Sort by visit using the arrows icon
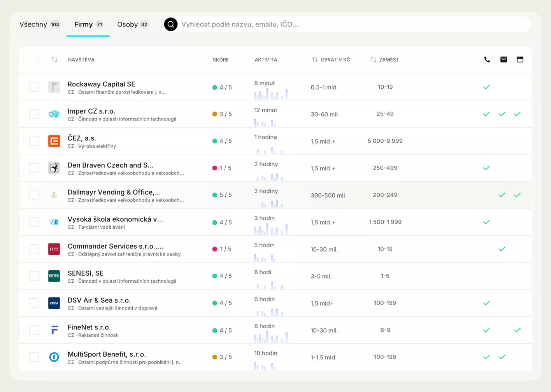551x392 pixels. [x=54, y=59]
